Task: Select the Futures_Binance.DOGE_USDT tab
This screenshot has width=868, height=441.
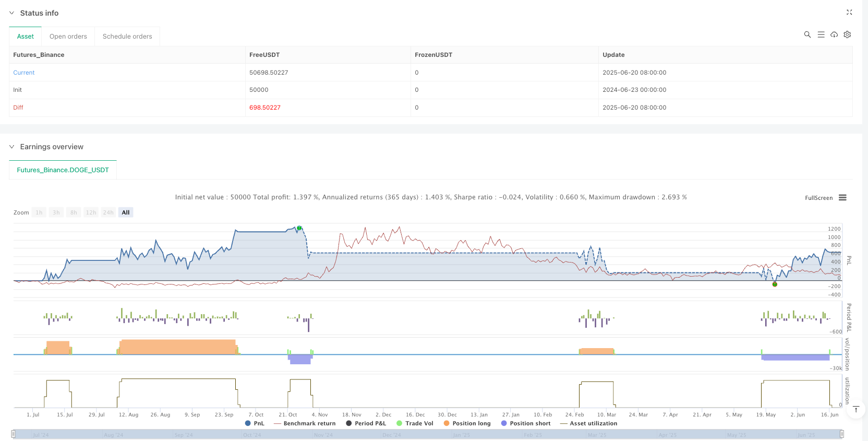Action: 63,170
